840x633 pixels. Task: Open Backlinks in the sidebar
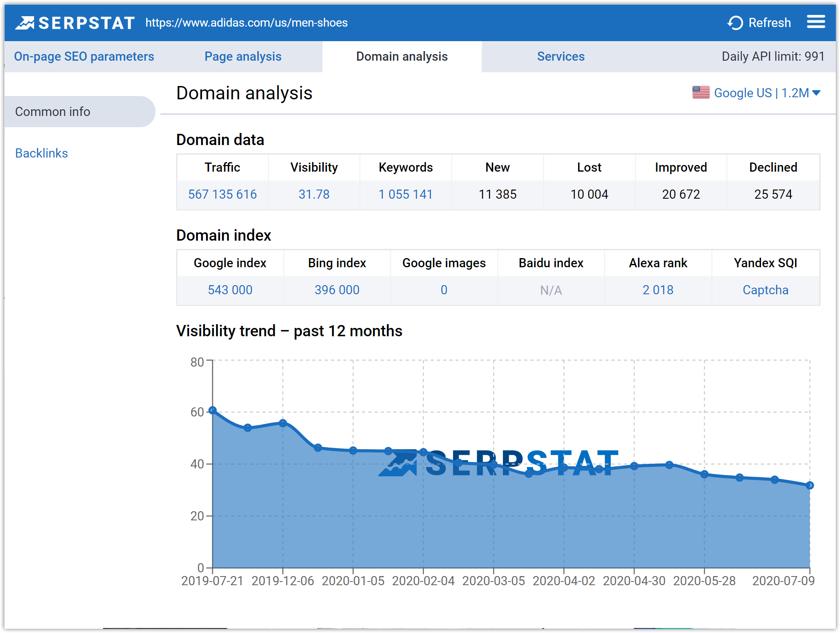click(x=41, y=153)
